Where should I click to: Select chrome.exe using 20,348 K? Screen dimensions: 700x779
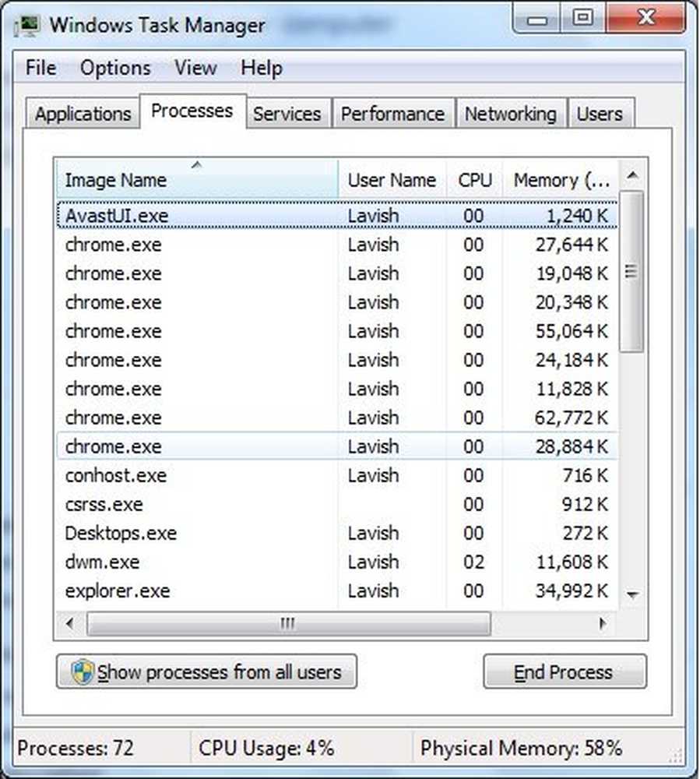[x=337, y=302]
